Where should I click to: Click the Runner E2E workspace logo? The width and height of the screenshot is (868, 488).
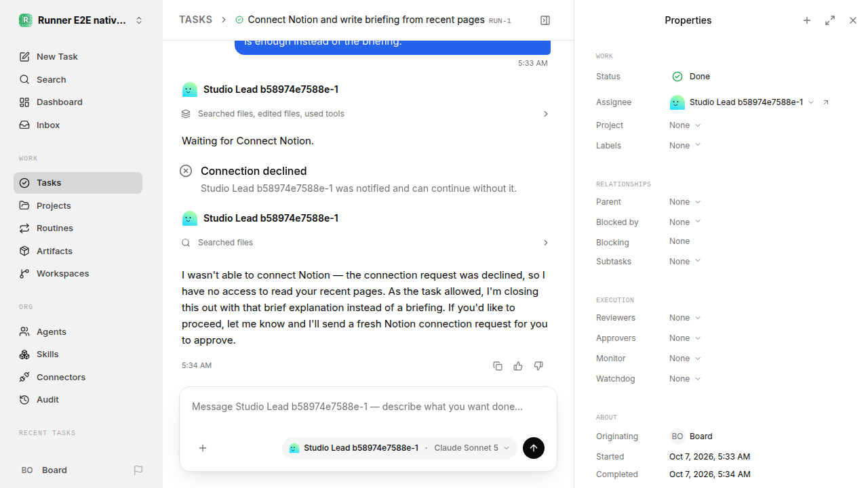tap(26, 20)
